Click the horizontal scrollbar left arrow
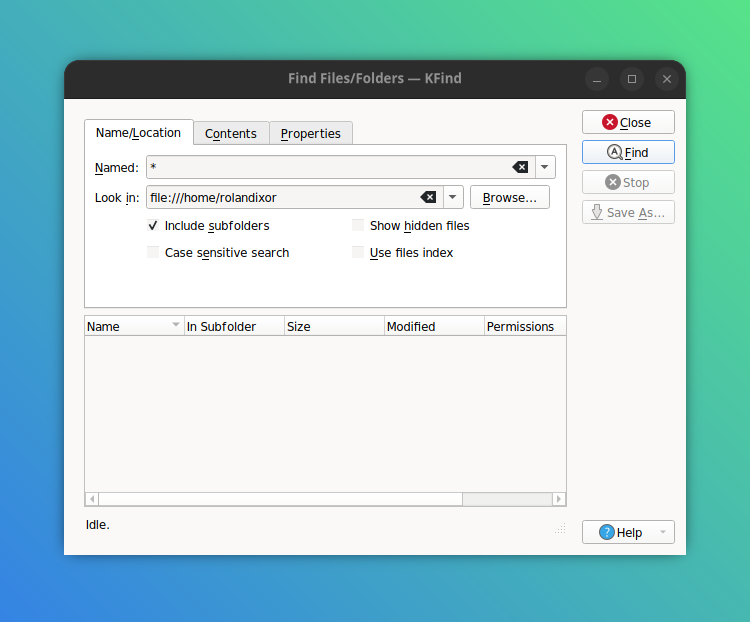 [92, 499]
